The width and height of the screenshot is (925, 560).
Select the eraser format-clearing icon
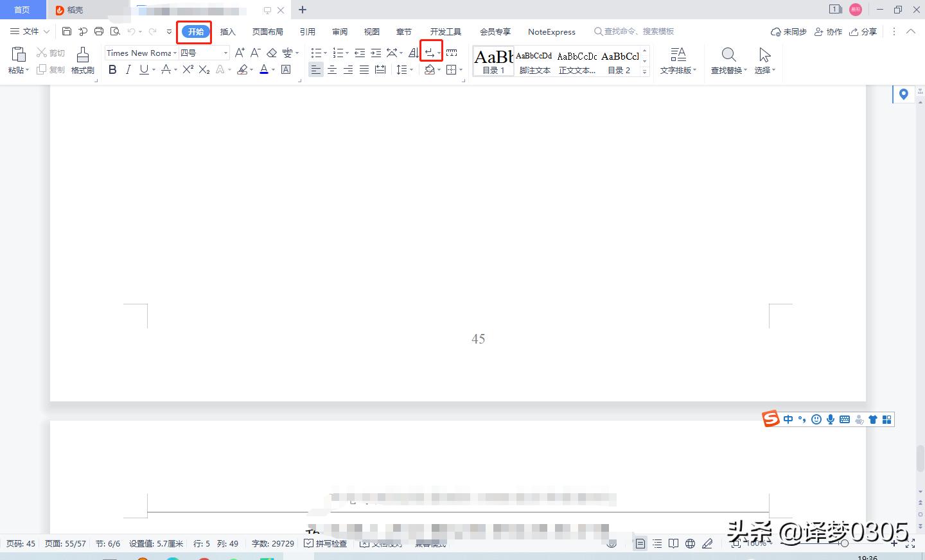point(270,53)
